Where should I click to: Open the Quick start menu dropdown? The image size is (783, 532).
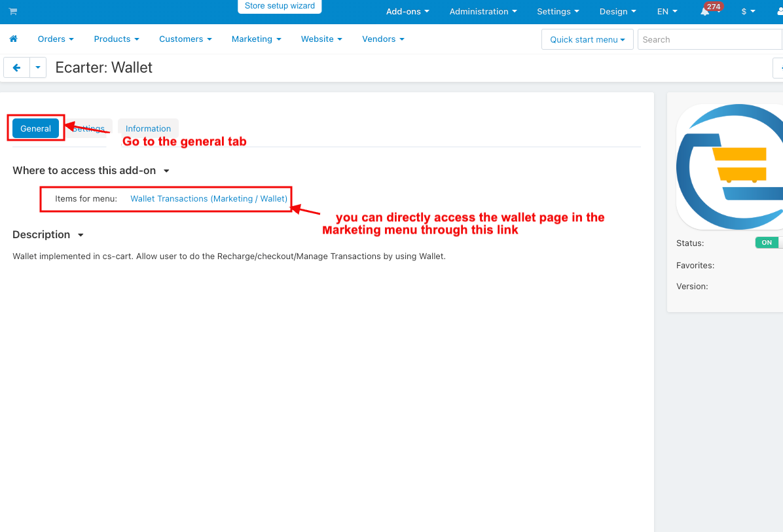click(x=587, y=39)
